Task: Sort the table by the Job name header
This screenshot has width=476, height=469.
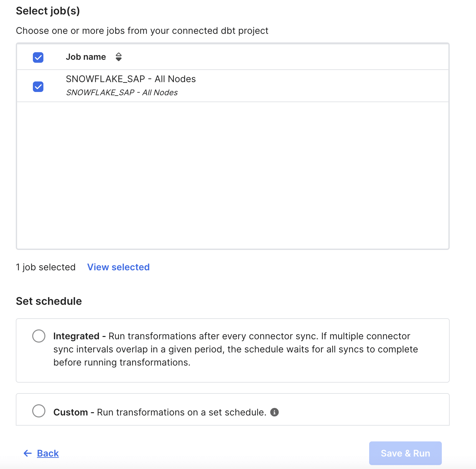Action: tap(86, 57)
